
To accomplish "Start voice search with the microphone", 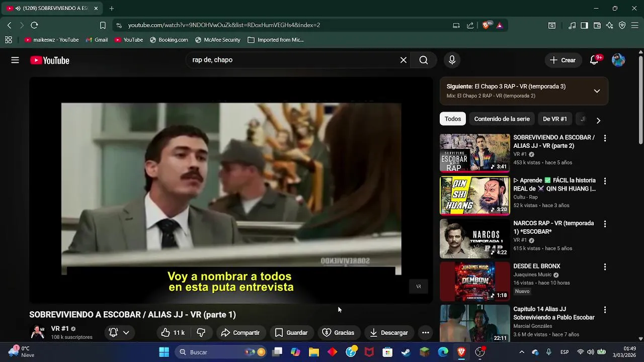I will pos(452,60).
